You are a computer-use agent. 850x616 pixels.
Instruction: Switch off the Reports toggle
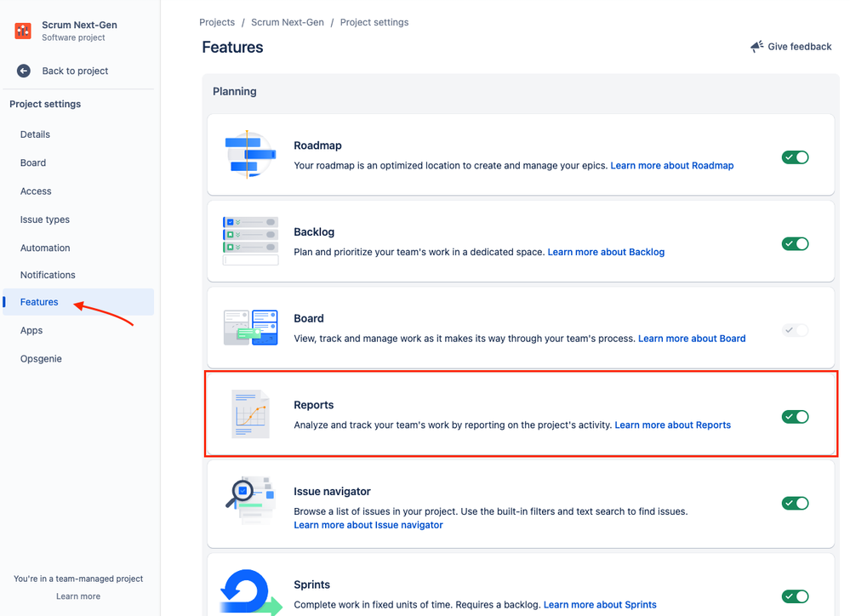[795, 417]
